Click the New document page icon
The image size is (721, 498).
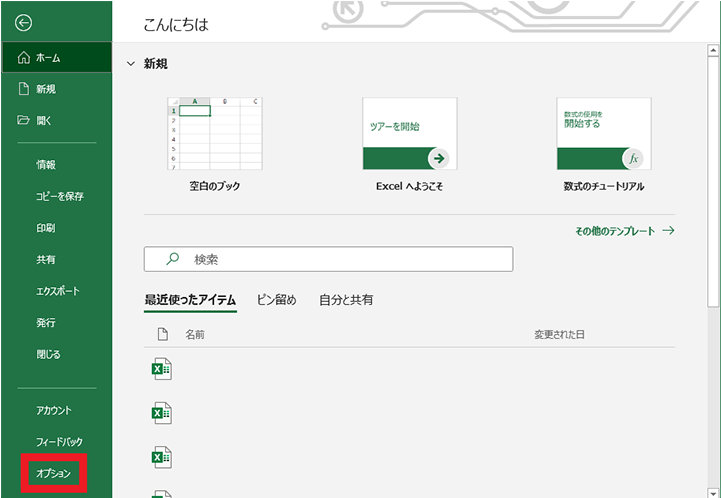23,89
